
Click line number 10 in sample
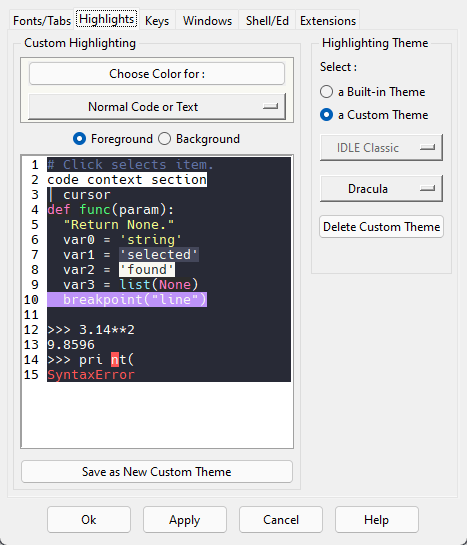31,299
